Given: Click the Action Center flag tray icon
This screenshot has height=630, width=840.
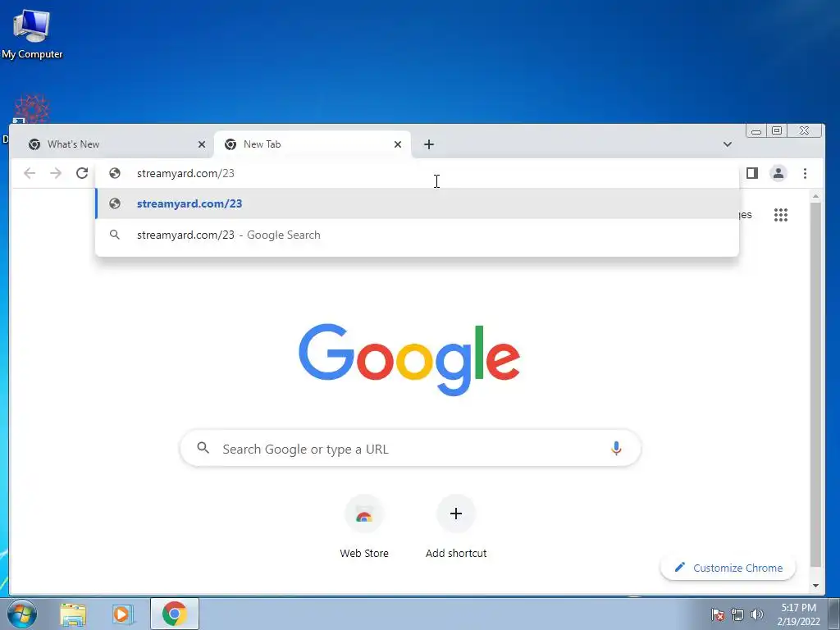Looking at the screenshot, I should (x=718, y=614).
